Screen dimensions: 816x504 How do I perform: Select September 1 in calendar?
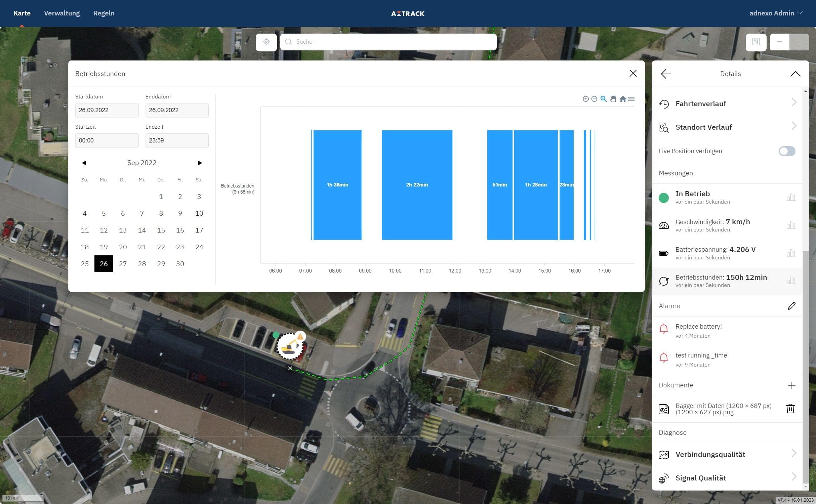coord(161,197)
